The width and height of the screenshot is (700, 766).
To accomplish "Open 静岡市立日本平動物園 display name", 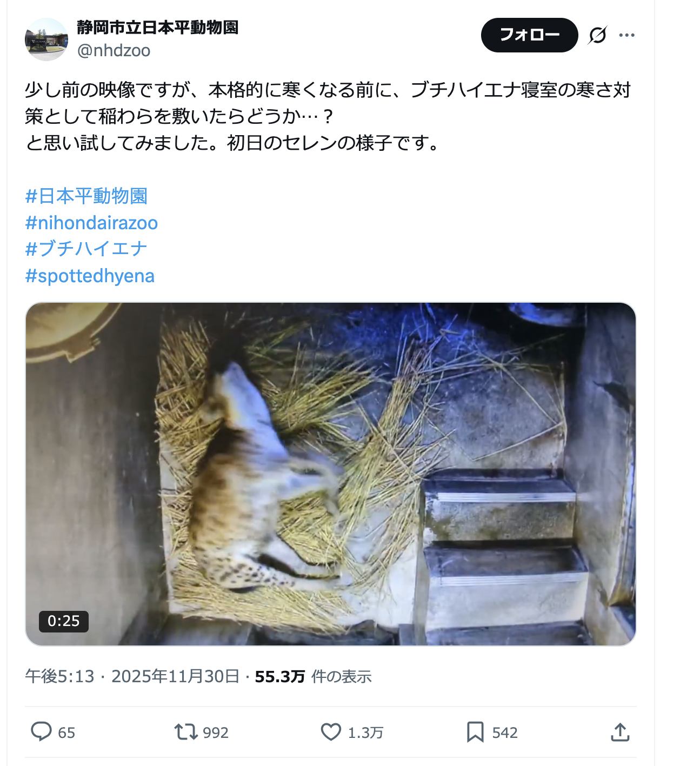I will (158, 27).
